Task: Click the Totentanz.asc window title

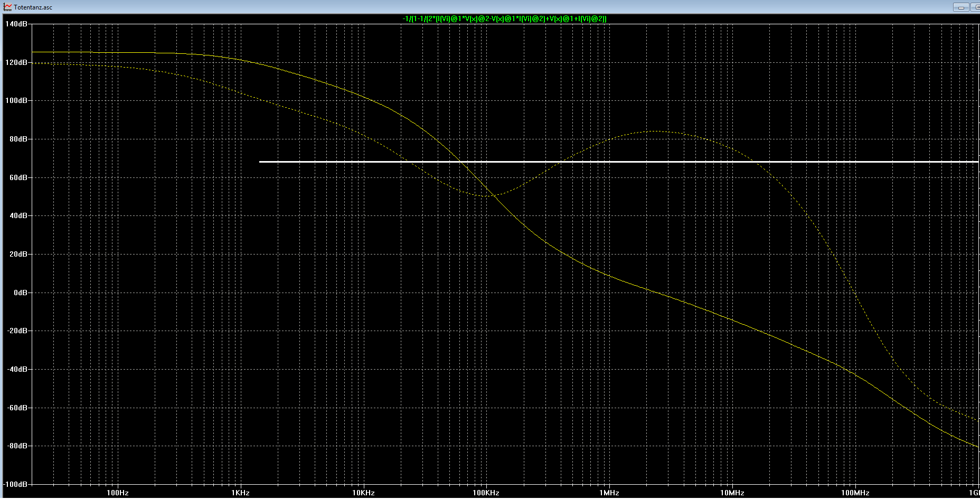Action: tap(33, 7)
